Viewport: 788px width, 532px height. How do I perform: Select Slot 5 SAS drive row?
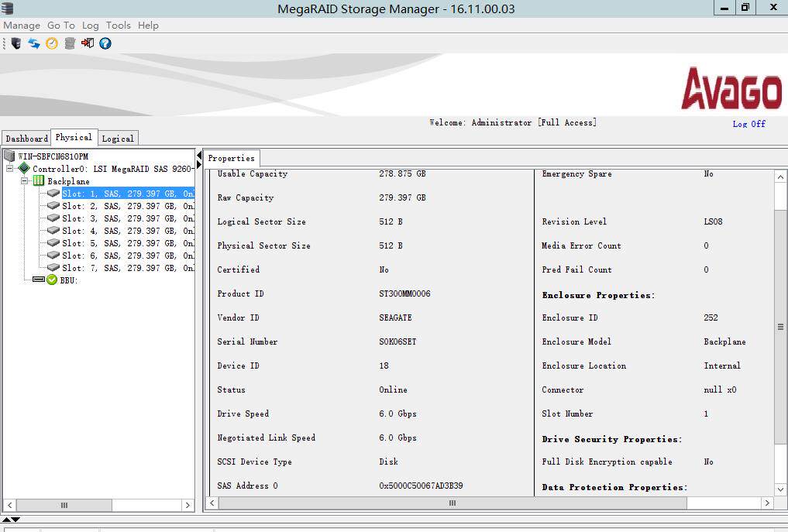click(x=128, y=243)
